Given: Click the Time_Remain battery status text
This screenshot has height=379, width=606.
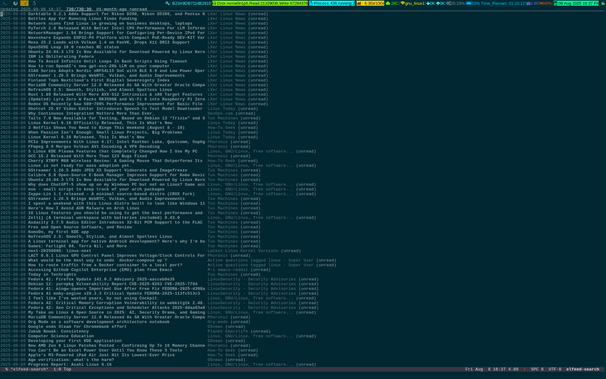Looking at the screenshot, I should pyautogui.click(x=503, y=3).
